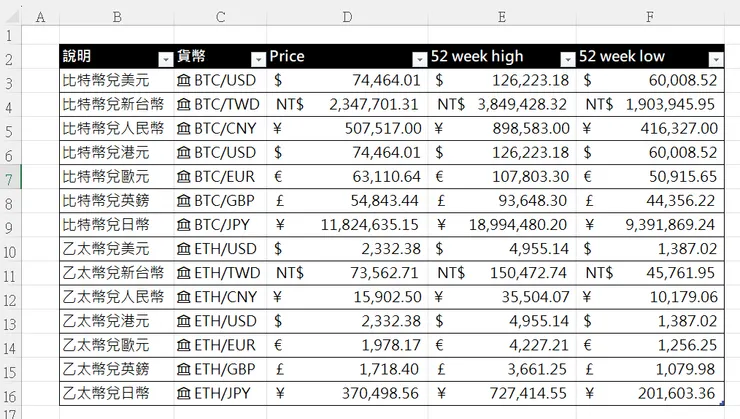Click the data type icon next to BTC/GBP
The height and width of the screenshot is (419, 740).
[184, 201]
